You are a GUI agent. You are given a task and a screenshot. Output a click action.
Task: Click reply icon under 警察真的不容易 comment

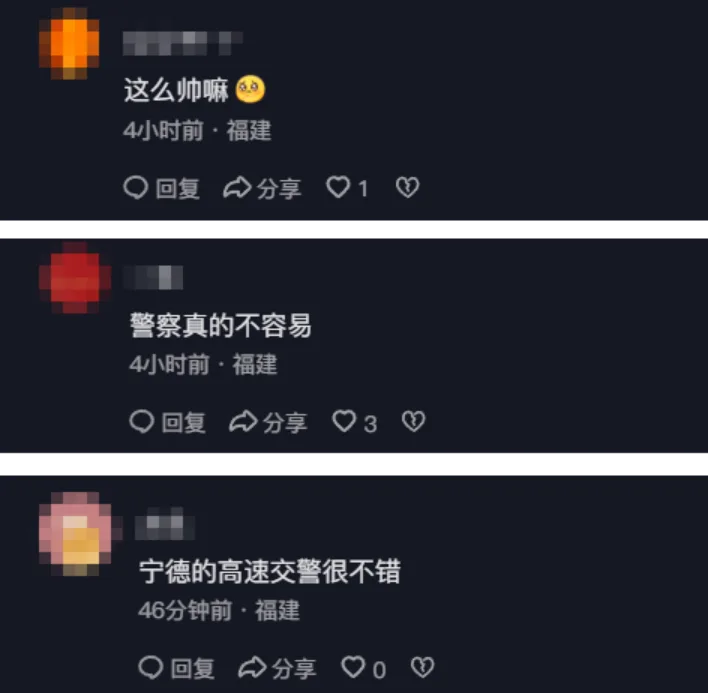point(142,422)
